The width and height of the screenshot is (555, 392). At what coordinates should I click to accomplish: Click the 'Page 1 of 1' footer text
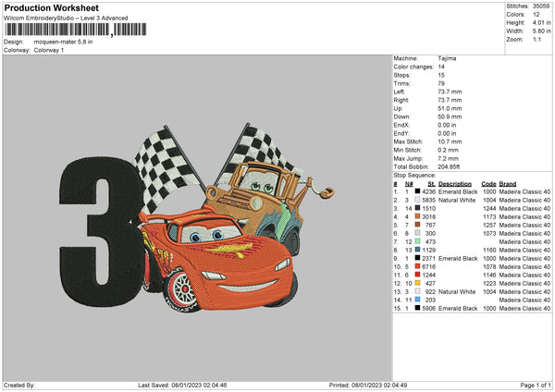click(536, 385)
